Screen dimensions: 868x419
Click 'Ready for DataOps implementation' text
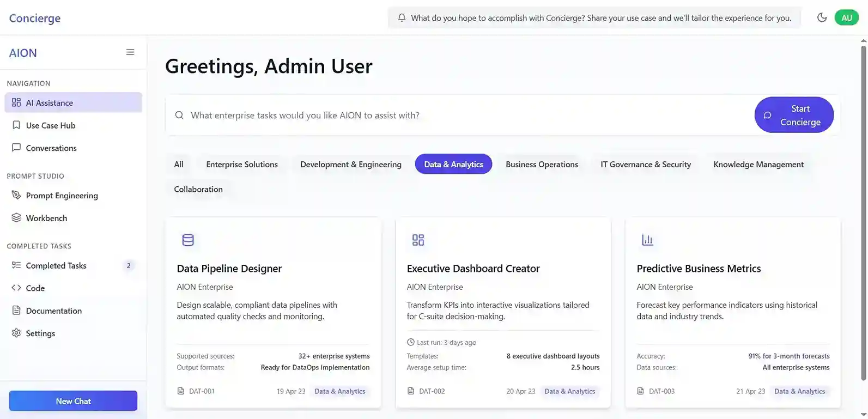[x=315, y=367]
